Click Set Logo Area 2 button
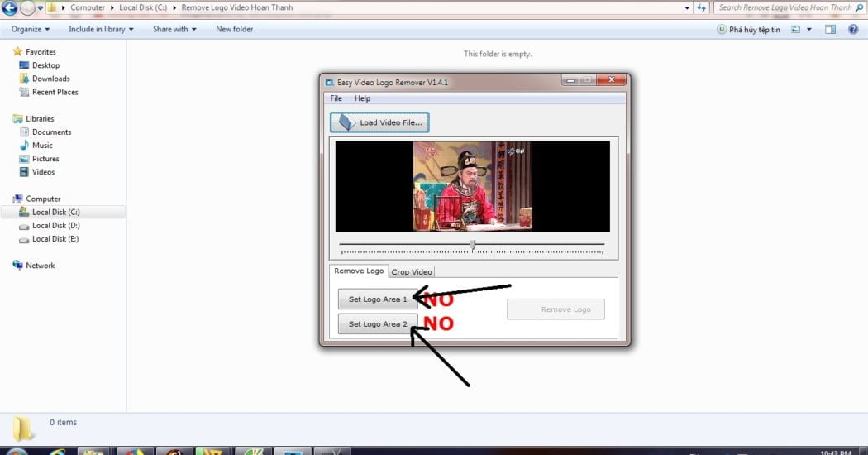This screenshot has width=868, height=455. point(378,324)
